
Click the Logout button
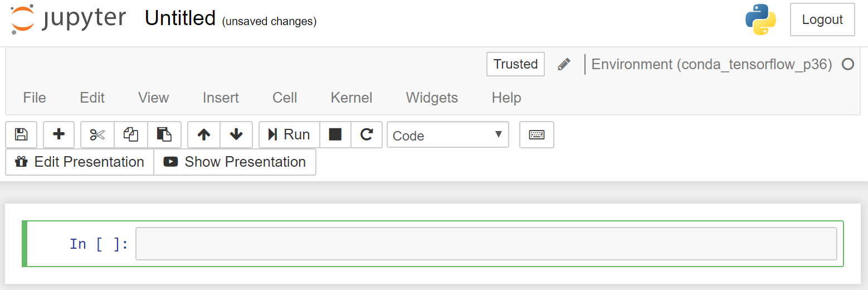point(822,20)
